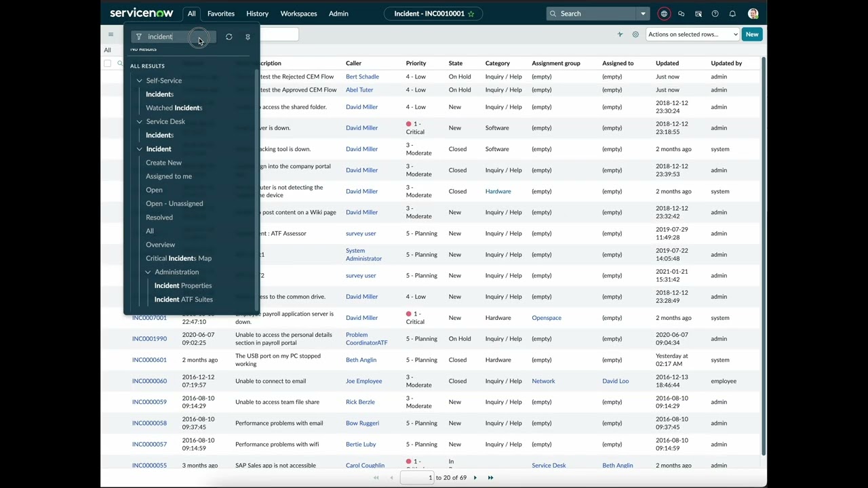
Task: Open Hardware category link
Action: click(x=498, y=191)
